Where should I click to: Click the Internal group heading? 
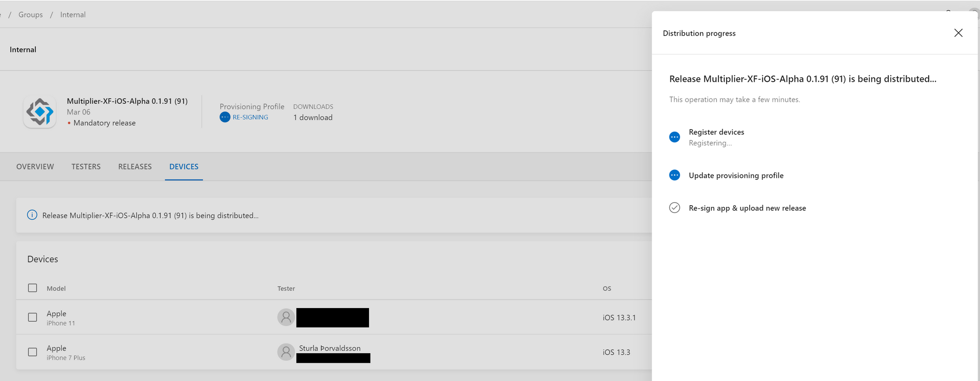pos(23,49)
